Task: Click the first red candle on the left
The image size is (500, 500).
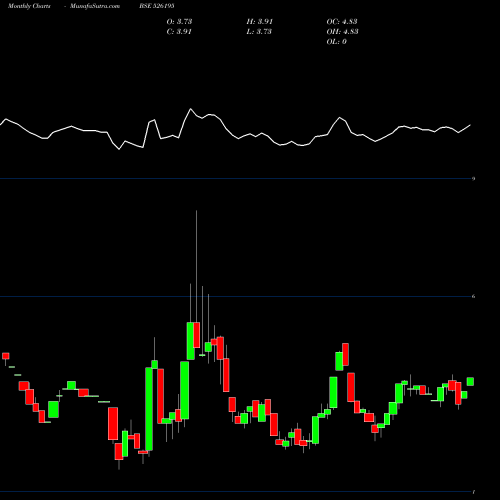Action: tap(6, 356)
